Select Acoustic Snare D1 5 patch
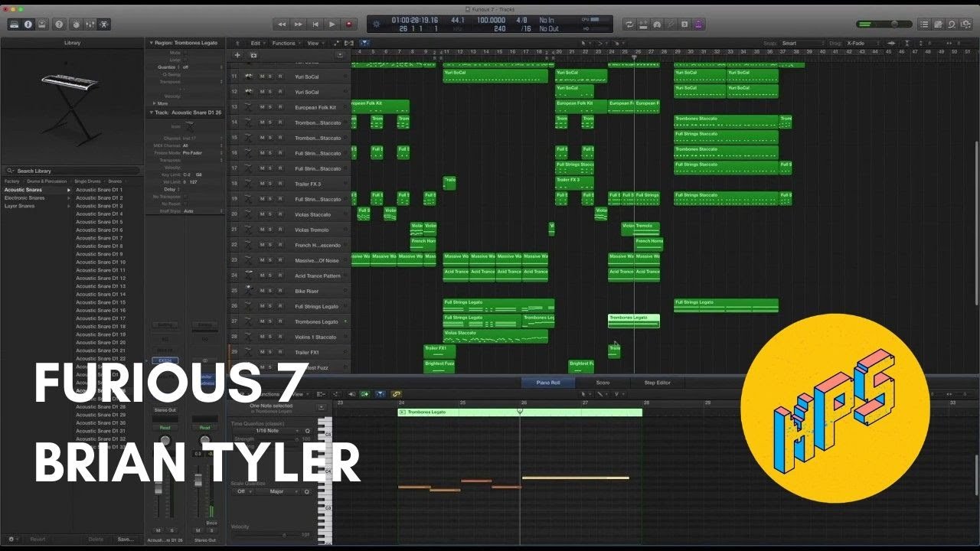The height and width of the screenshot is (551, 980). [99, 222]
